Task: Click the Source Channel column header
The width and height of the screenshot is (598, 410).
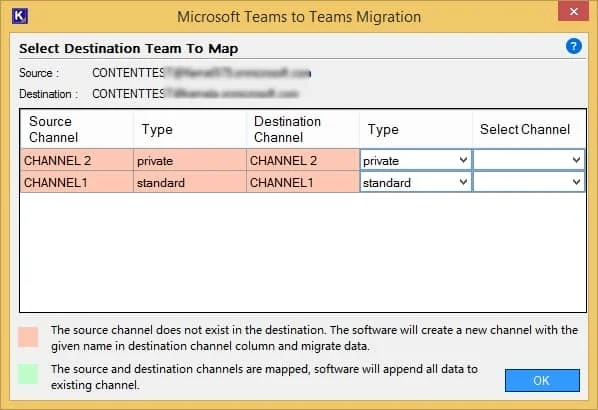Action: tap(77, 129)
